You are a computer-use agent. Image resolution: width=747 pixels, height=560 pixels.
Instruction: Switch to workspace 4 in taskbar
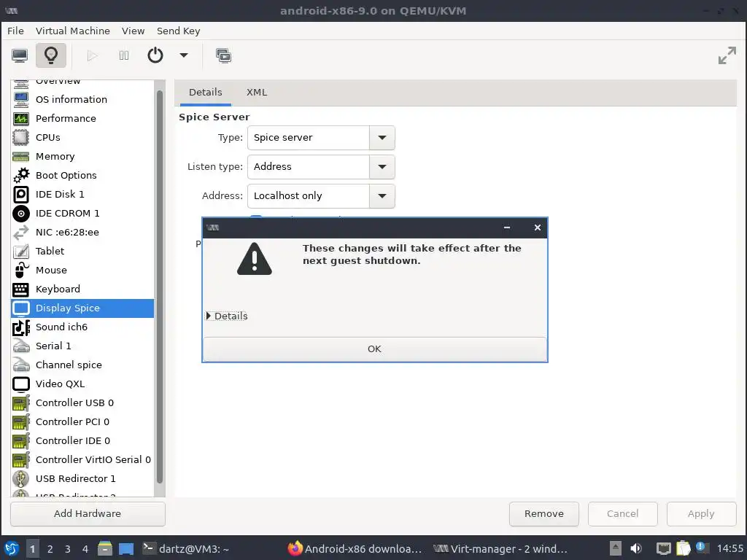coord(85,549)
